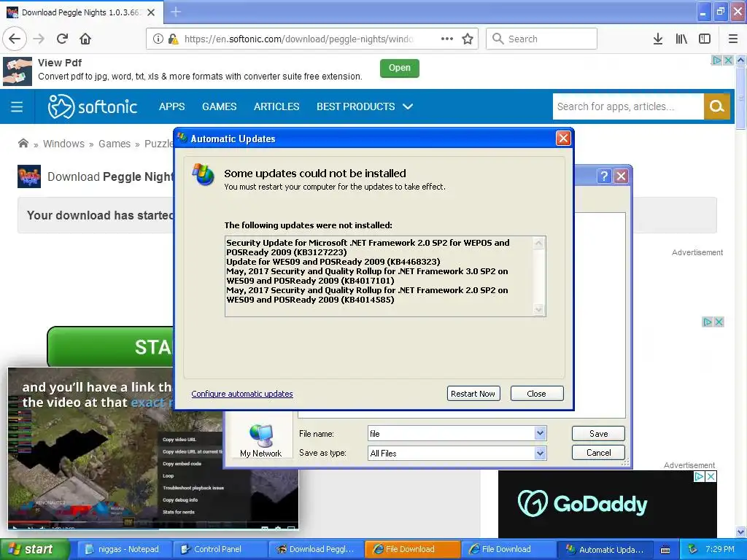
Task: Click updates list scroll down arrow
Action: (539, 310)
